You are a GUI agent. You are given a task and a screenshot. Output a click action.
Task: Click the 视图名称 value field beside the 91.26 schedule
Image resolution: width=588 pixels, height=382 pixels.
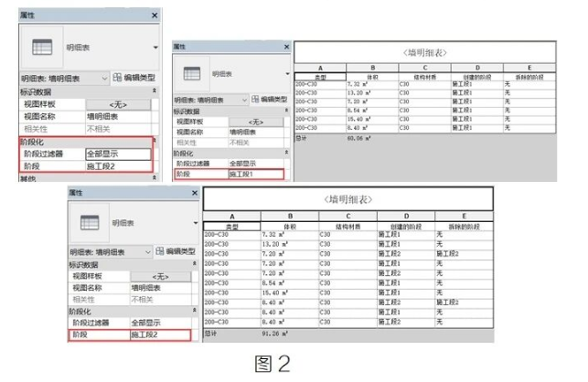pyautogui.click(x=161, y=288)
